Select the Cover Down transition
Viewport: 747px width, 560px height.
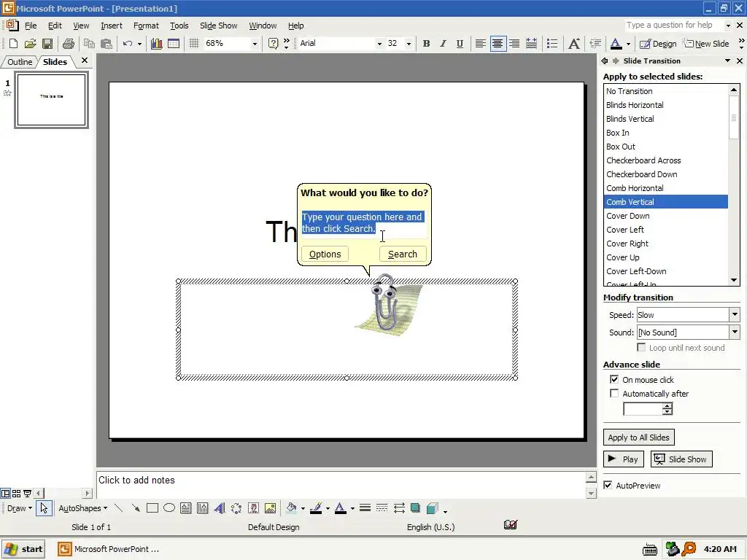point(665,216)
